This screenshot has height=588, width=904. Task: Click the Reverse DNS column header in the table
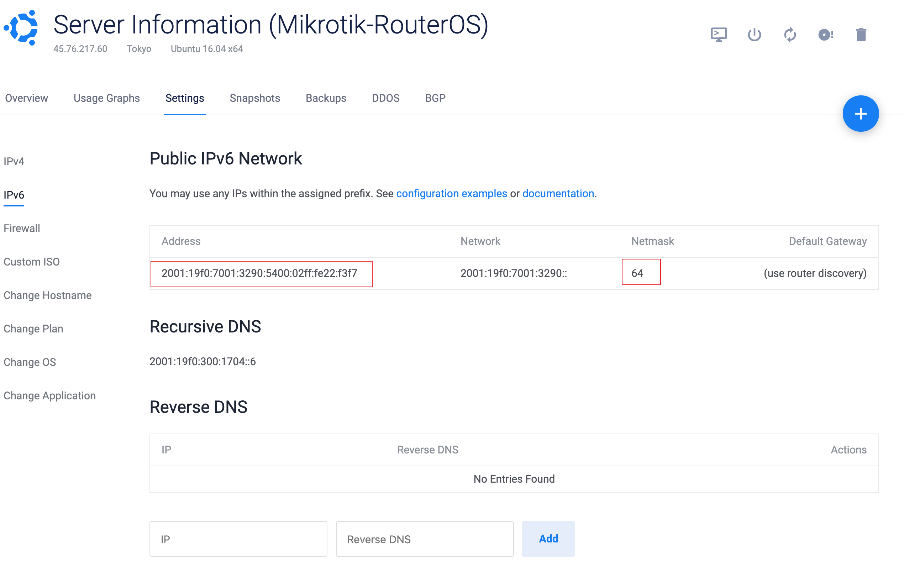(x=428, y=450)
